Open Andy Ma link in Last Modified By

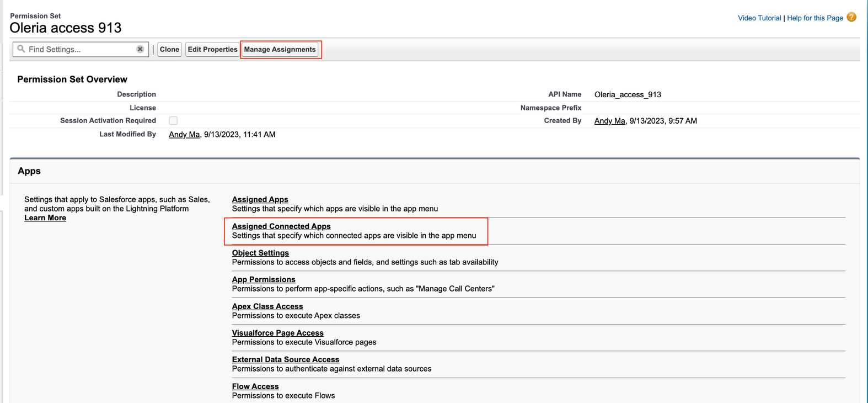pyautogui.click(x=184, y=134)
